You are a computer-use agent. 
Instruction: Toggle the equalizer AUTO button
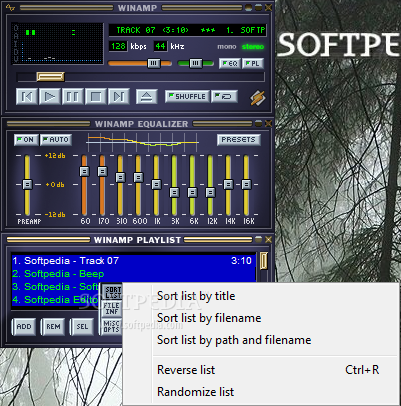pyautogui.click(x=56, y=140)
